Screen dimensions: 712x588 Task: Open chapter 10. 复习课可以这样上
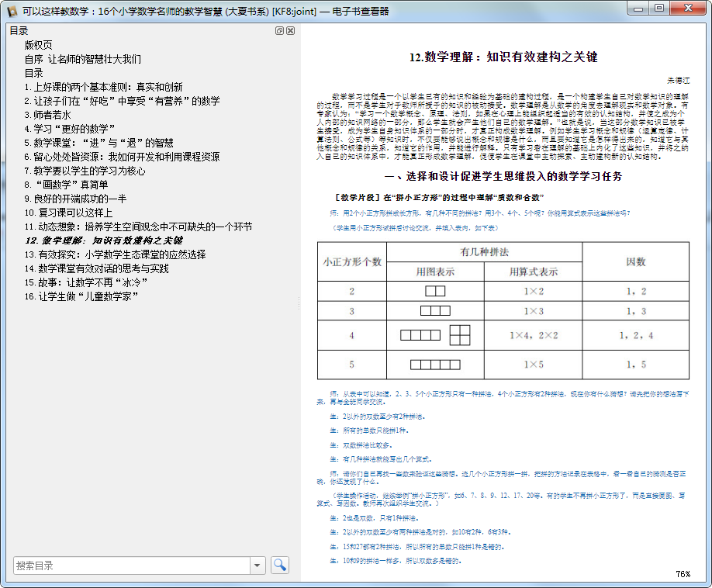coord(68,213)
